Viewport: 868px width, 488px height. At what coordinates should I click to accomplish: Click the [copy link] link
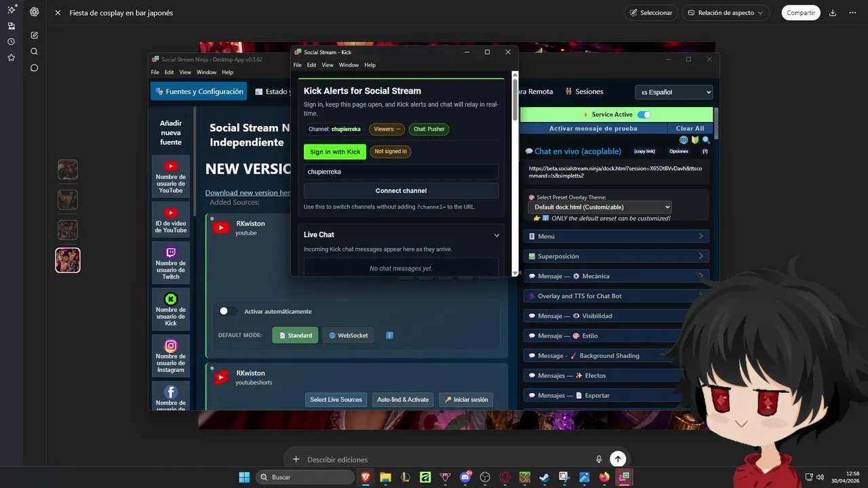[x=644, y=151]
